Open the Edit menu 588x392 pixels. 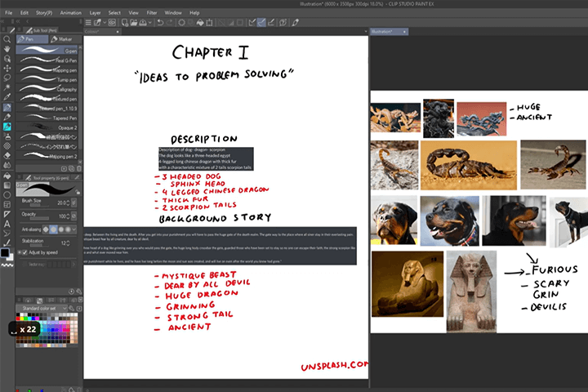[x=24, y=13]
